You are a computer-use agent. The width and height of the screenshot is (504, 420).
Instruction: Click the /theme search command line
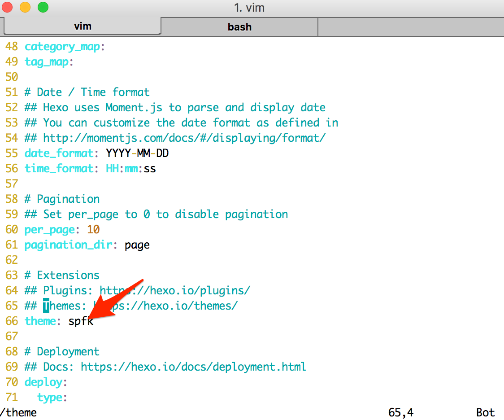(18, 413)
